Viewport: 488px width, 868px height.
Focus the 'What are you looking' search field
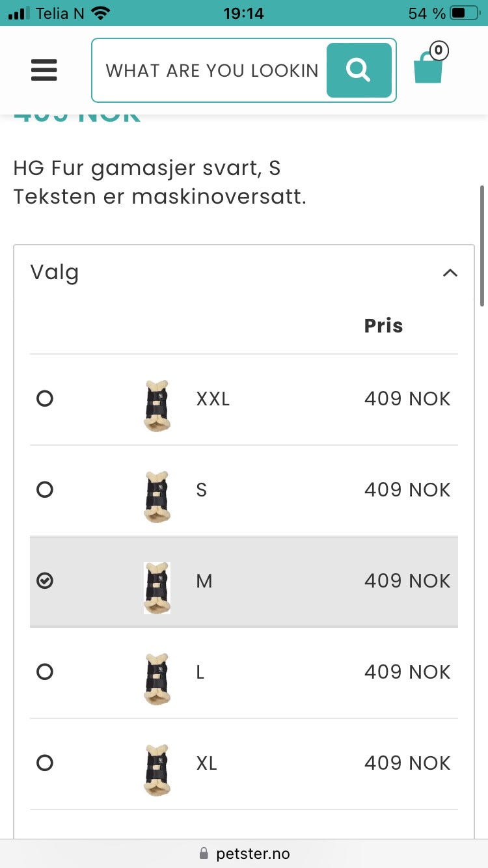pyautogui.click(x=211, y=70)
